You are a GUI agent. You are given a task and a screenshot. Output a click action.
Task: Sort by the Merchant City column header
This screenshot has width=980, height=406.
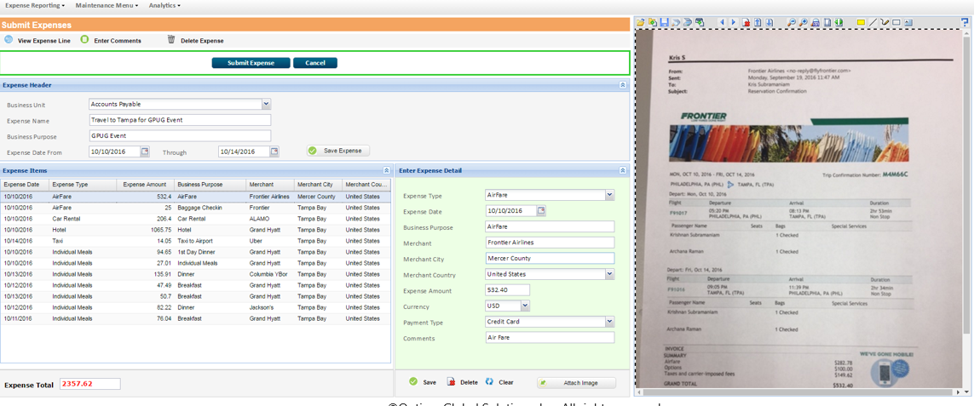[317, 185]
